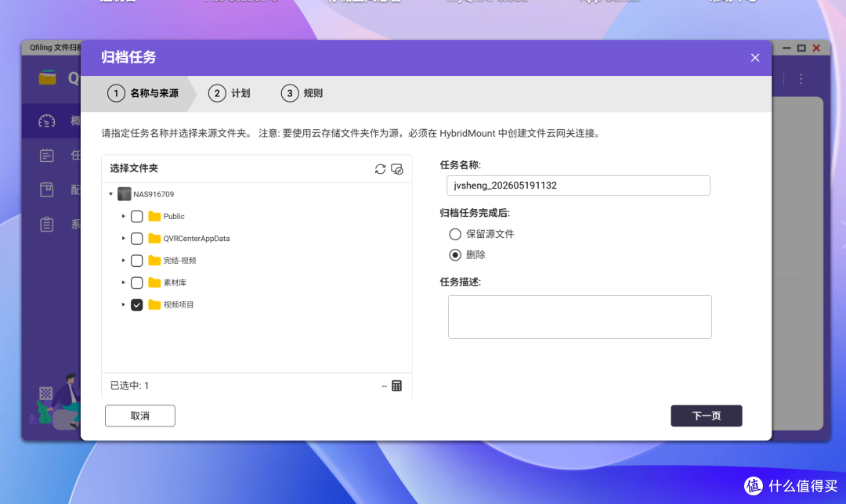The height and width of the screenshot is (504, 846).
Task: Go to step 1 名称与来源
Action: pos(143,93)
